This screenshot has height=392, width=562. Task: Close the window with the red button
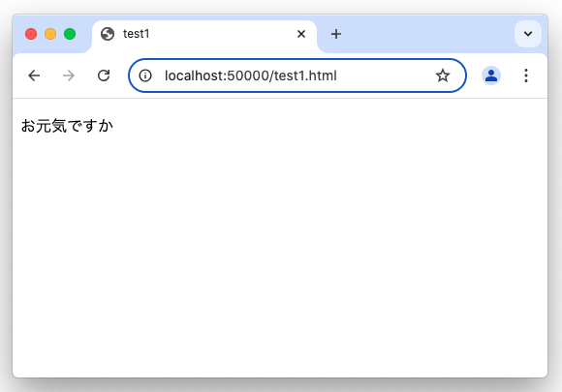click(31, 34)
